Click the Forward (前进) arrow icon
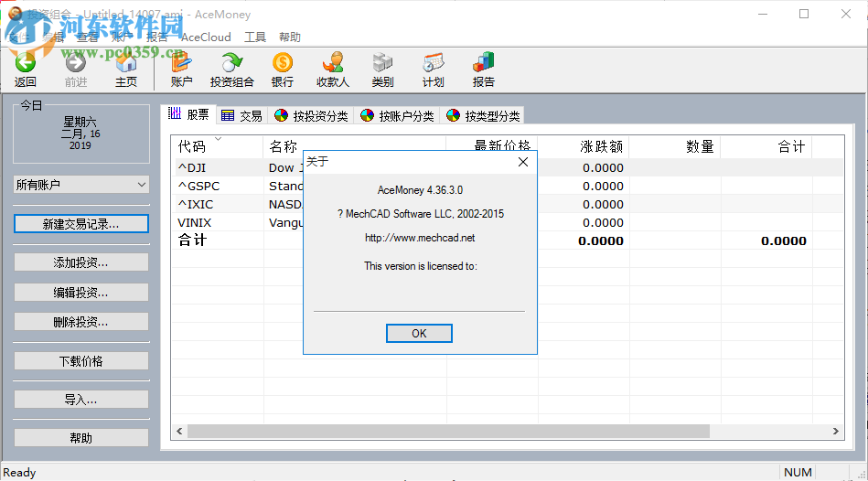The width and height of the screenshot is (868, 481). 76,62
